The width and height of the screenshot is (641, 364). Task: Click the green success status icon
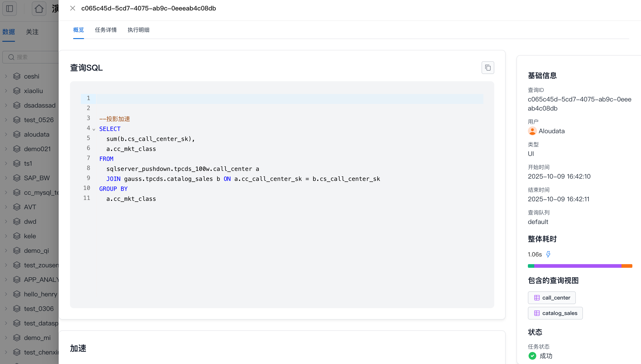[532, 356]
